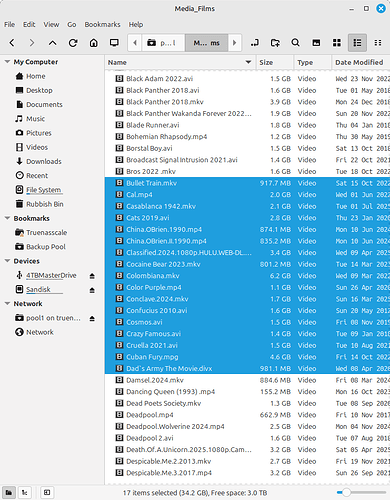Select Bohemian Rhapsody.mp4 file
The height and width of the screenshot is (500, 390).
[247, 136]
